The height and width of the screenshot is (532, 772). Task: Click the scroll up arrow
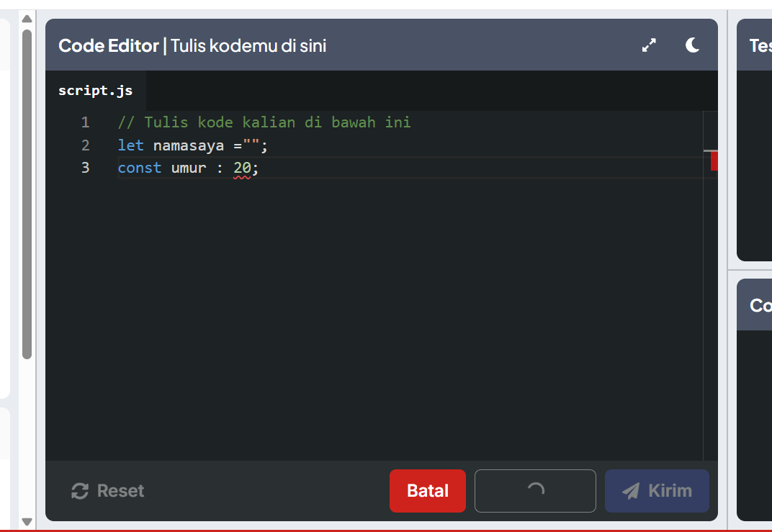pyautogui.click(x=27, y=19)
